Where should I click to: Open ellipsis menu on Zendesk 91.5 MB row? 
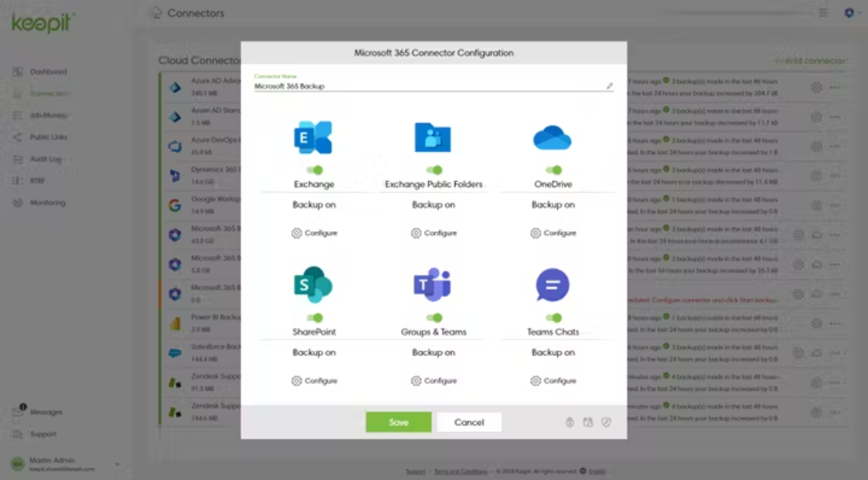pos(835,383)
